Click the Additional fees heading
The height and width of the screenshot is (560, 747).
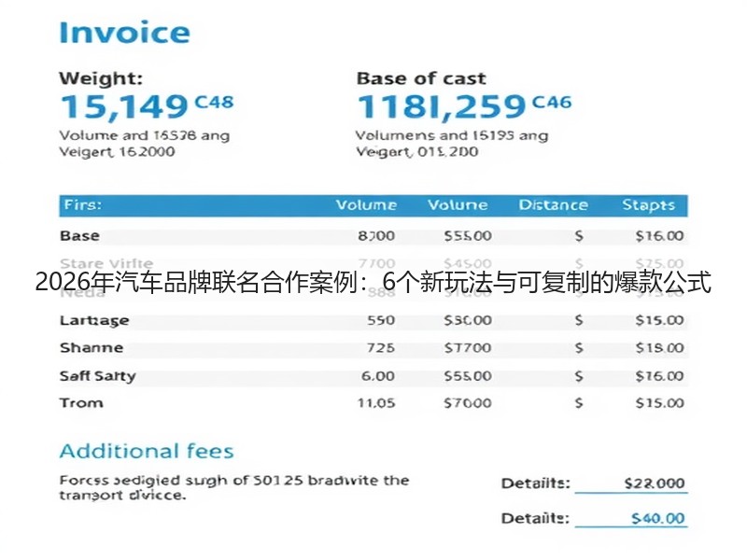coord(147,451)
